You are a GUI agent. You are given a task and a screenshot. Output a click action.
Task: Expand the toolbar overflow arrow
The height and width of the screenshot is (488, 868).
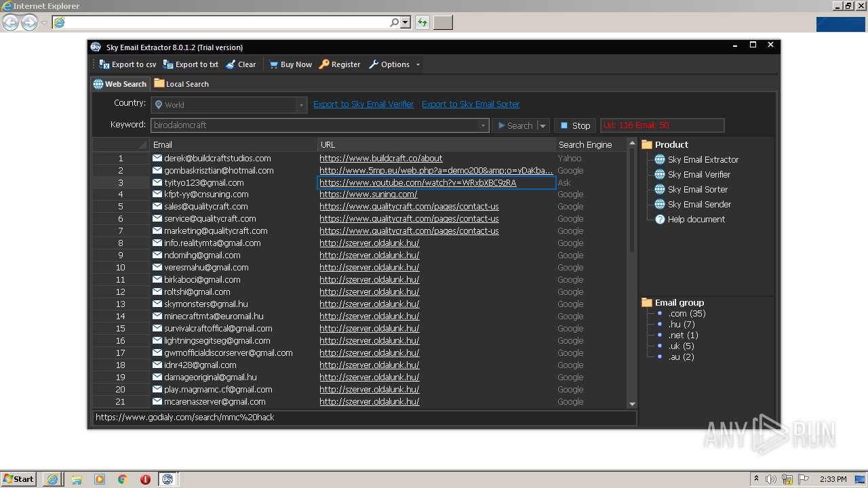coord(418,64)
